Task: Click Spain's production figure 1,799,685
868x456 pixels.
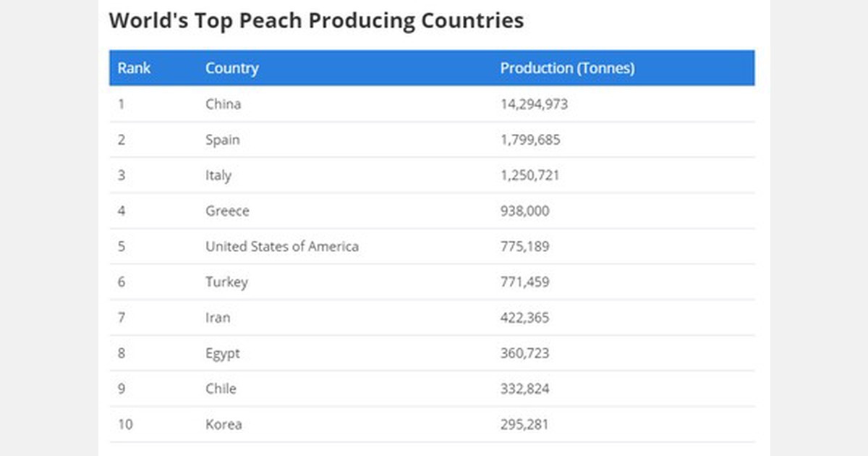Action: tap(531, 140)
